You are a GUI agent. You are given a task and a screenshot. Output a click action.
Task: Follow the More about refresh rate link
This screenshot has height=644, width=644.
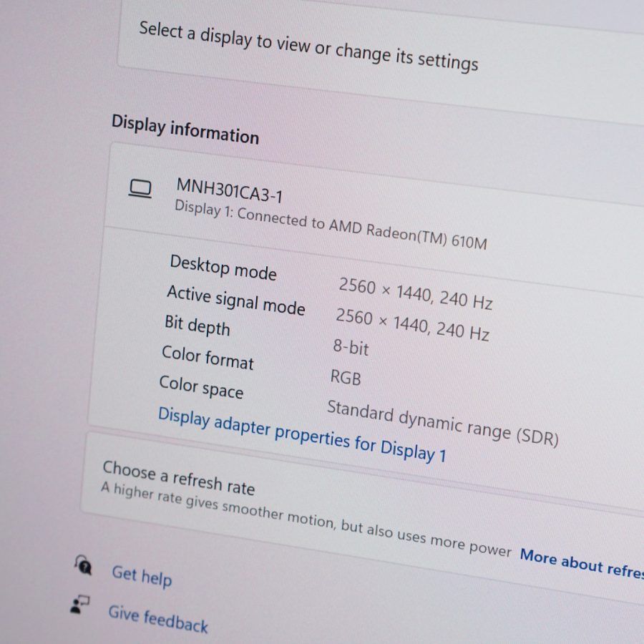pos(582,563)
